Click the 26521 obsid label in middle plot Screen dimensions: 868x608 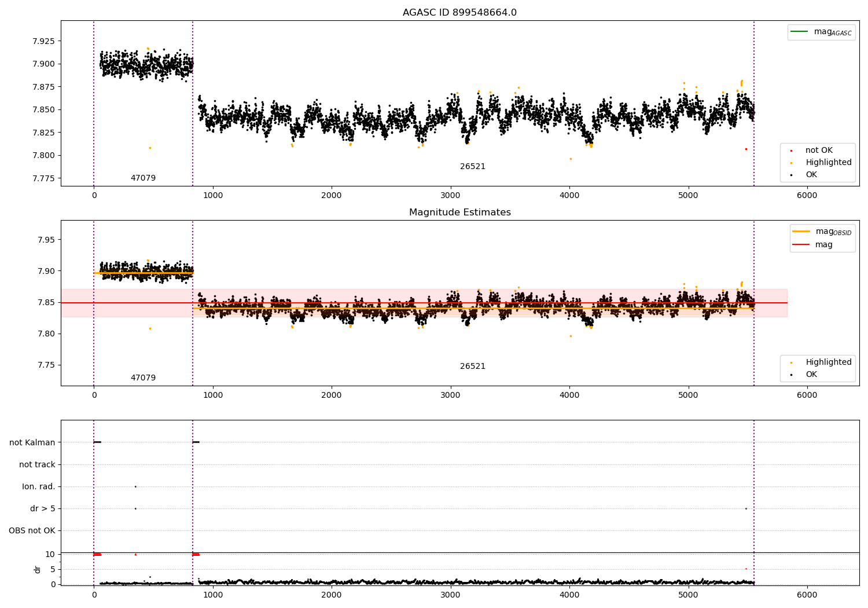[473, 367]
